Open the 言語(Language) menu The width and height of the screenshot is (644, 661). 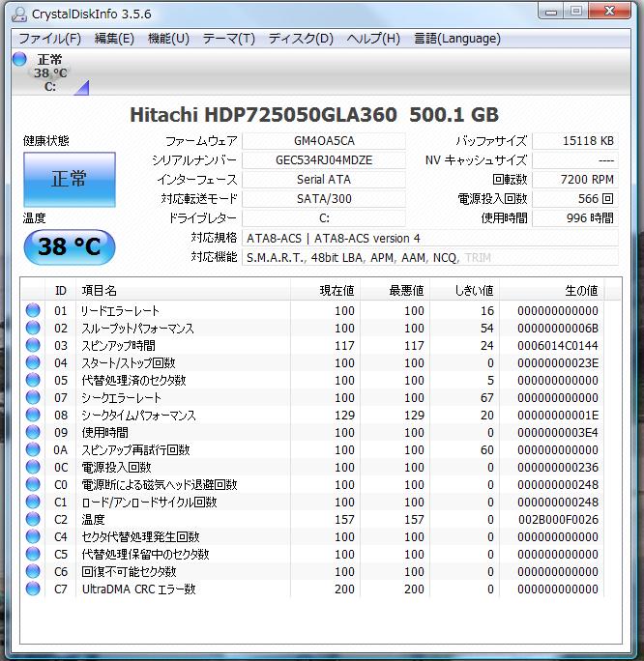tap(457, 39)
